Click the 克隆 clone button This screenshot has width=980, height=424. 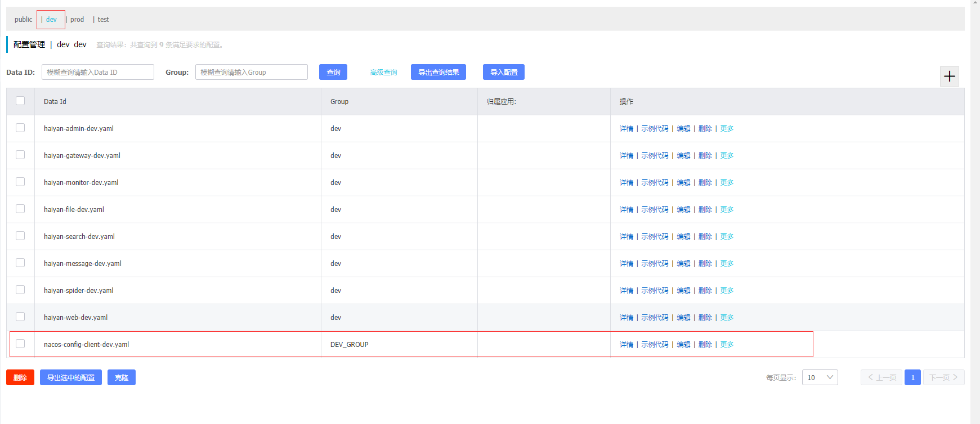(x=122, y=377)
